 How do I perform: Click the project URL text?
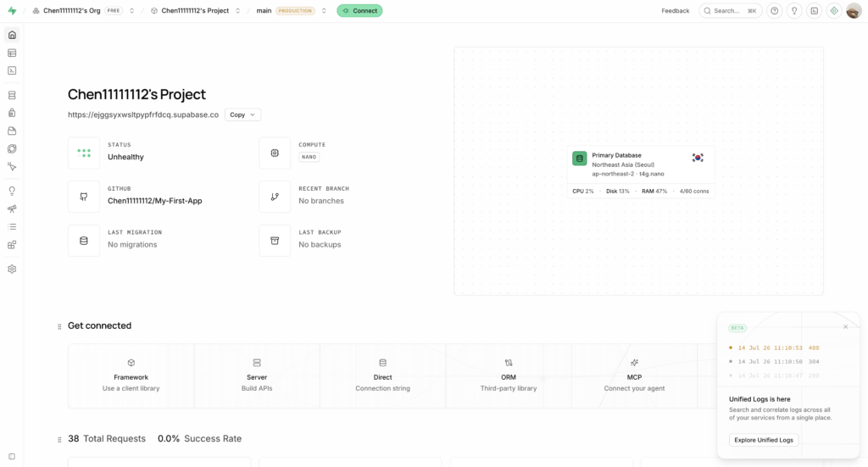[143, 114]
